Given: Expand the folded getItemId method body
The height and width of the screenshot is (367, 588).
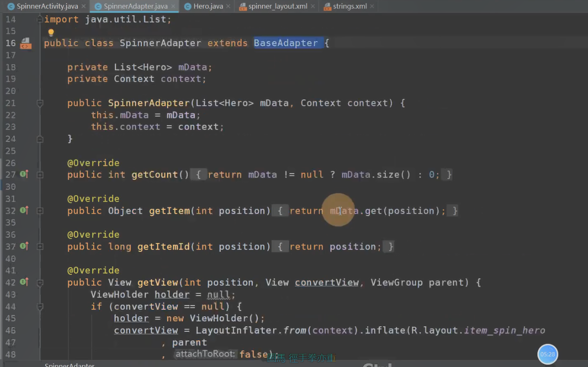Looking at the screenshot, I should (x=40, y=247).
